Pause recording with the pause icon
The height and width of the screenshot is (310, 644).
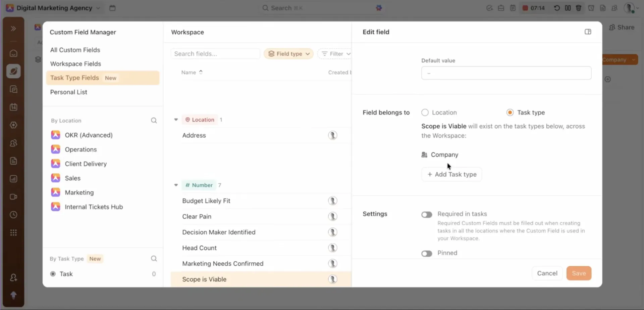pyautogui.click(x=568, y=8)
